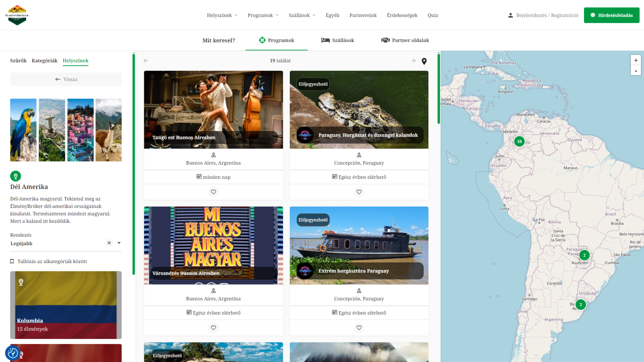Image resolution: width=644 pixels, height=362 pixels.
Task: Open the Kolumbia subcategory thumbnail
Action: coord(66,305)
